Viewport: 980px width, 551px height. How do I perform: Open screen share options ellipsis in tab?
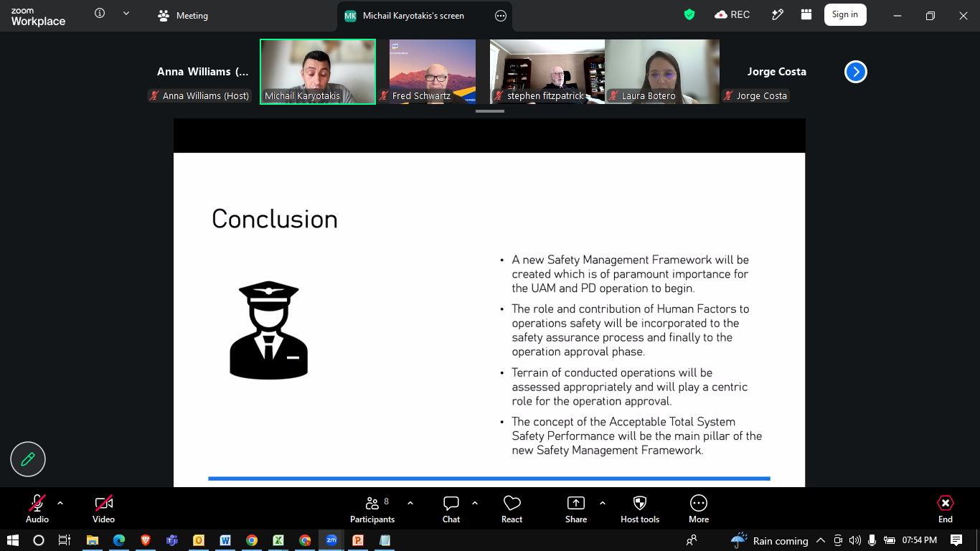coord(501,16)
